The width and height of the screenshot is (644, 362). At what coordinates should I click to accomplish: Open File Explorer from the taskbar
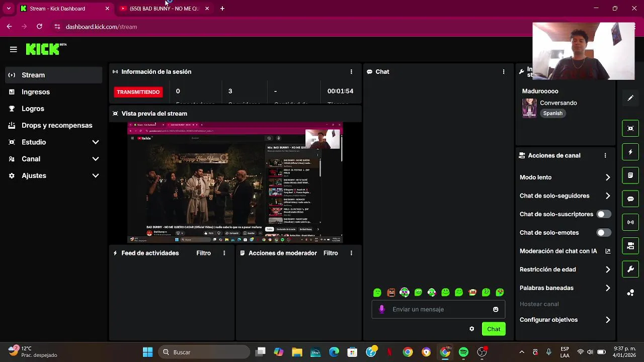click(297, 352)
